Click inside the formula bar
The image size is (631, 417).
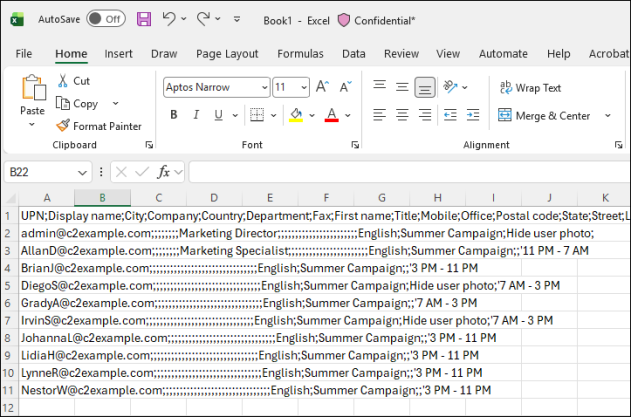(410, 172)
